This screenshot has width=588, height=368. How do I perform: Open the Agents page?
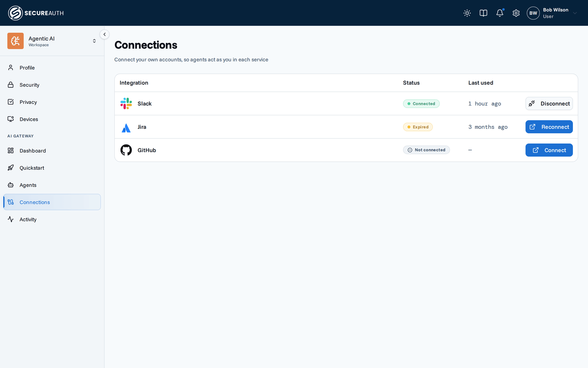tap(52, 185)
